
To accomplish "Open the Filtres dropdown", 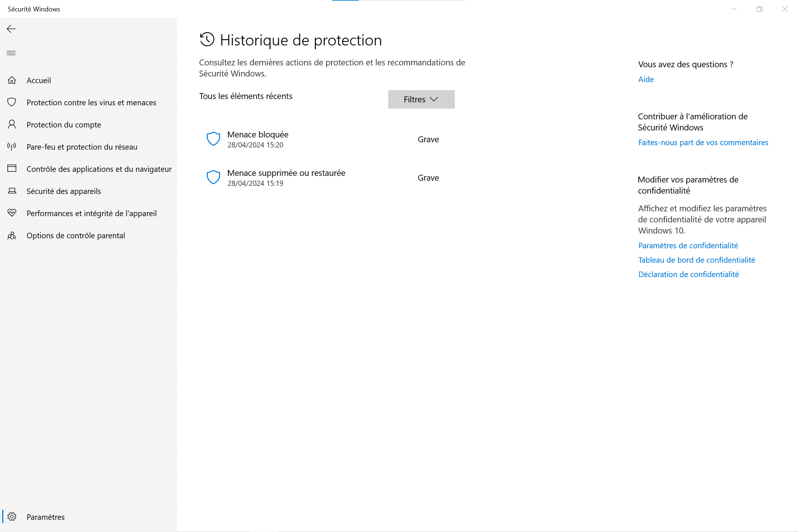I will coord(421,99).
